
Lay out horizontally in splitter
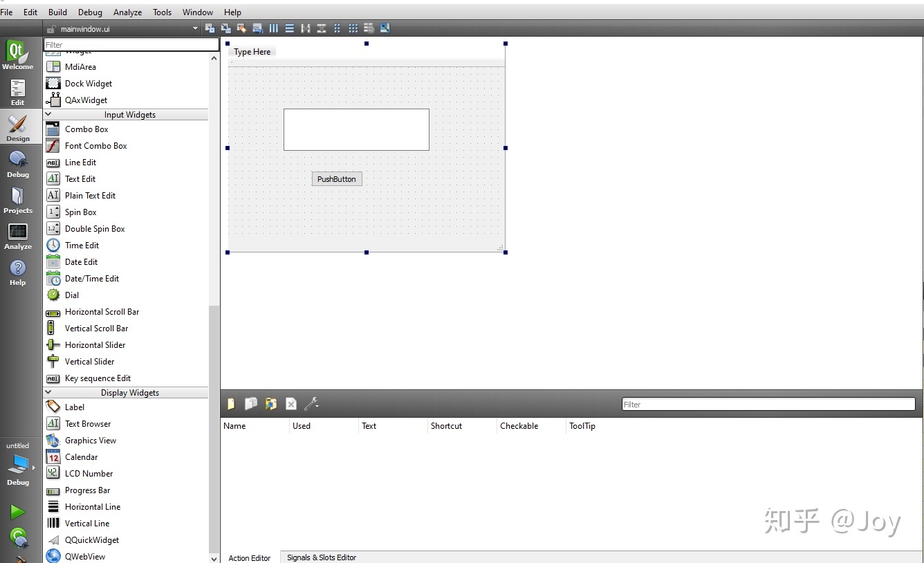306,28
